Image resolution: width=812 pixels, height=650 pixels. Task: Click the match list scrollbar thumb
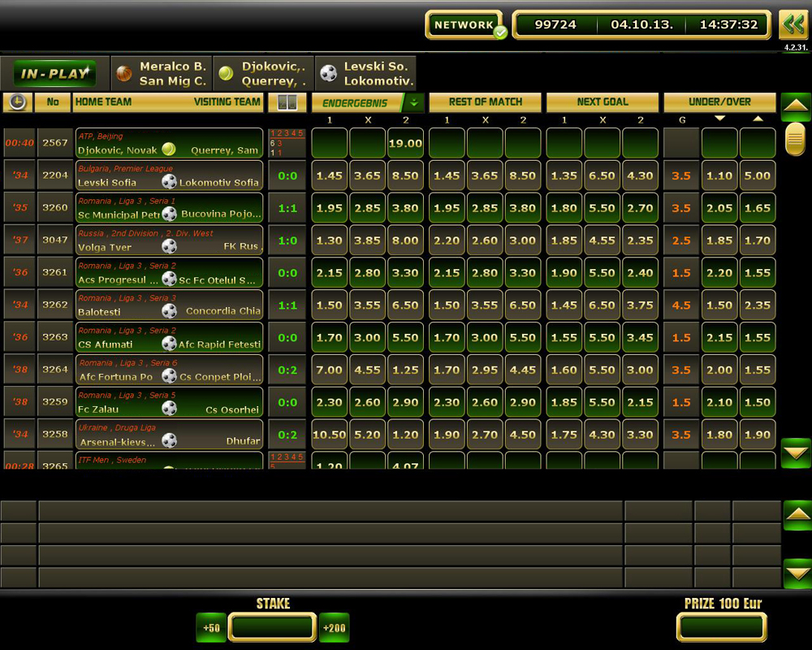tap(795, 139)
